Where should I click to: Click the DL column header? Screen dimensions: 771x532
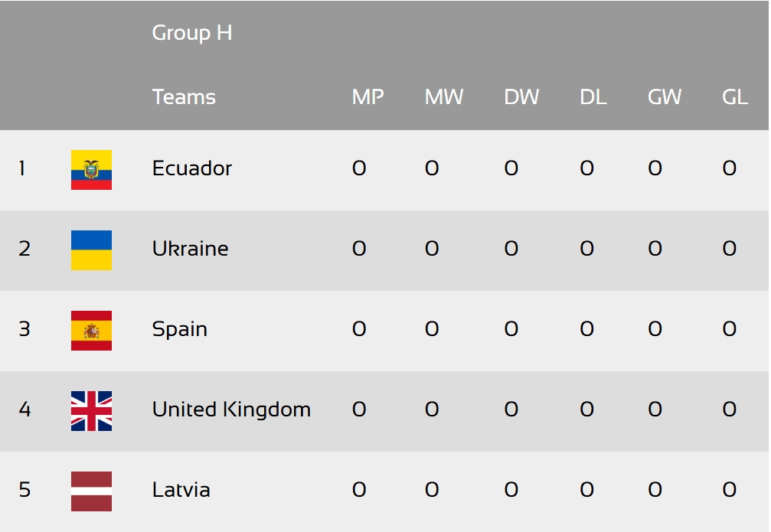coord(593,97)
